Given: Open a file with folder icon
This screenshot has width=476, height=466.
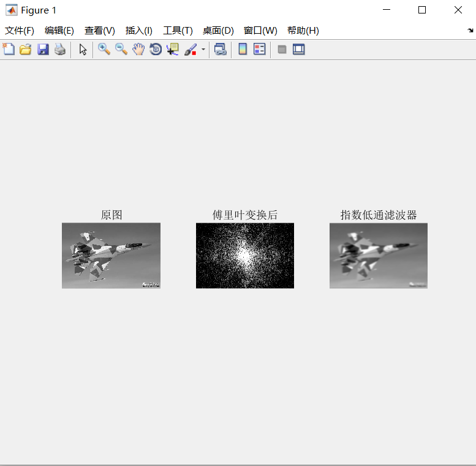Looking at the screenshot, I should point(26,49).
